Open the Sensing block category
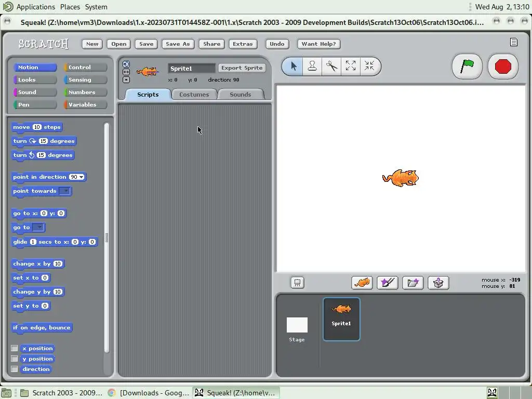 86,79
